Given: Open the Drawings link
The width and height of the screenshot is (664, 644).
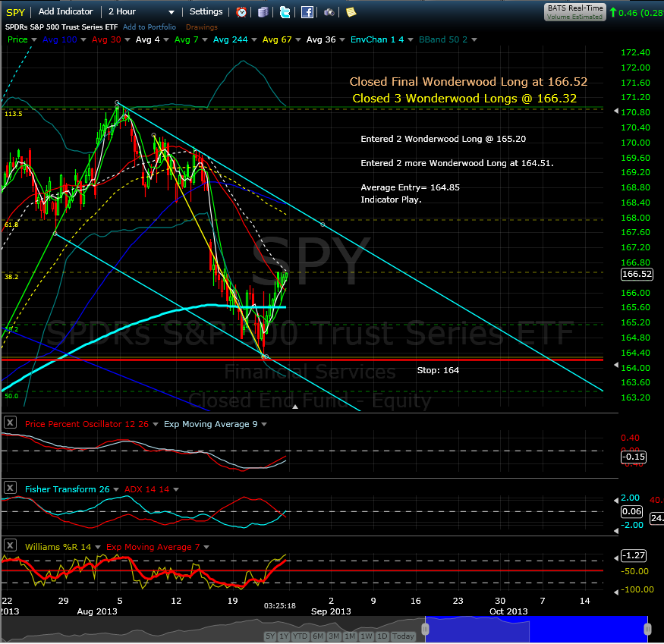Looking at the screenshot, I should 202,27.
